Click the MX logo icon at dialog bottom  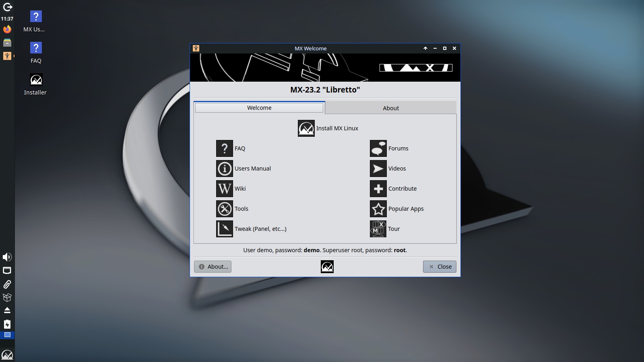click(x=327, y=267)
